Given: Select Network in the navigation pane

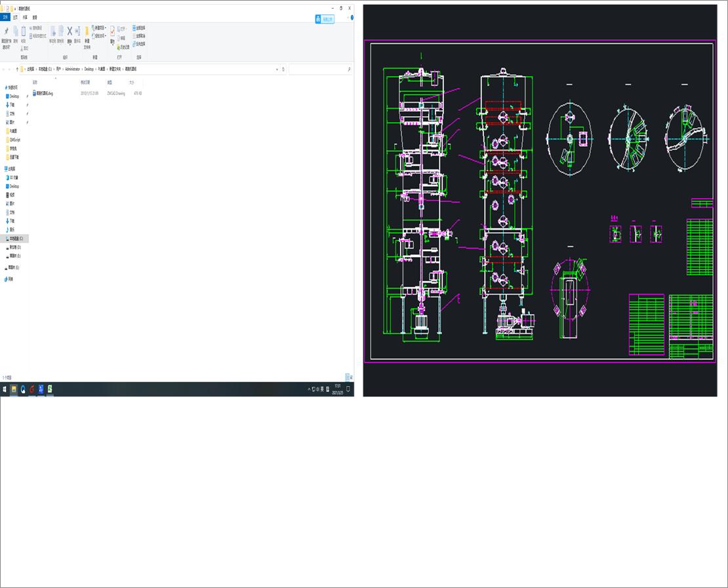Looking at the screenshot, I should pos(9,279).
